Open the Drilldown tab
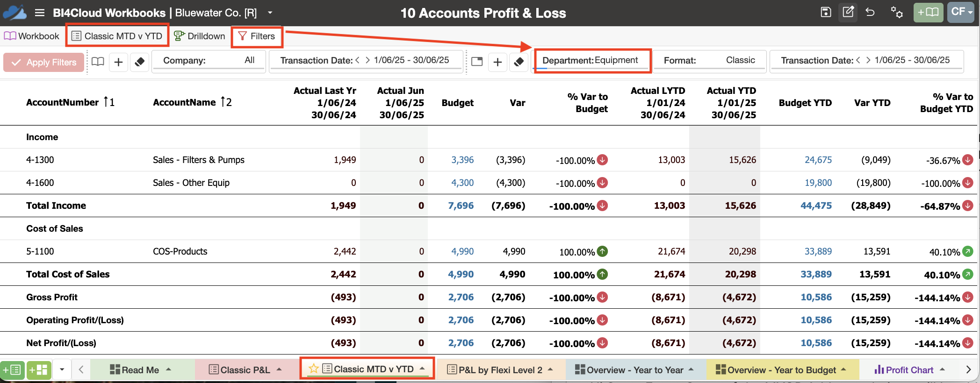The height and width of the screenshot is (383, 980). pos(199,36)
